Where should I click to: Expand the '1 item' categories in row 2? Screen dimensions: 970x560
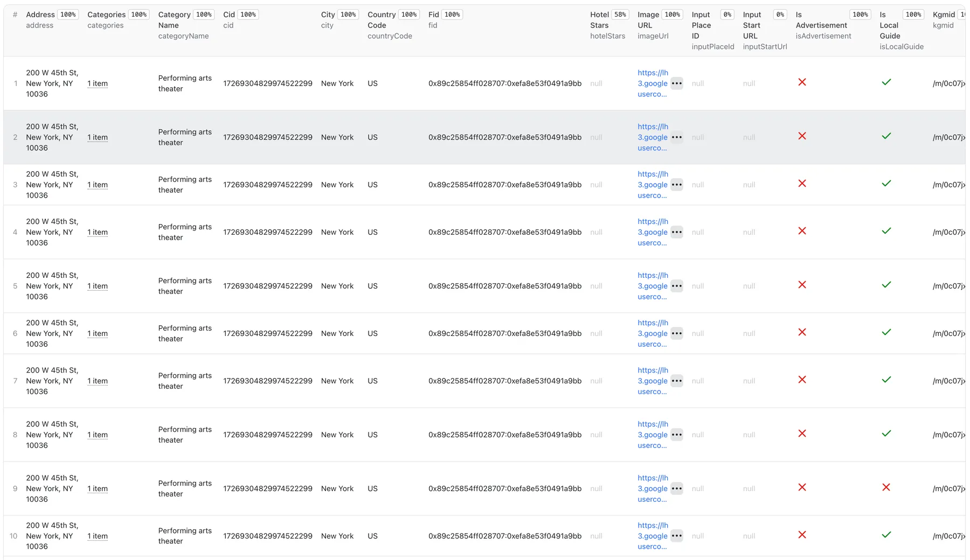[98, 137]
